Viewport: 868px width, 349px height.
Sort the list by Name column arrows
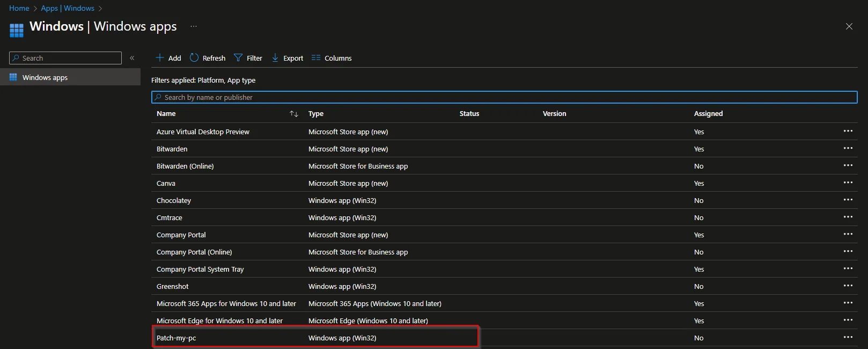(294, 114)
